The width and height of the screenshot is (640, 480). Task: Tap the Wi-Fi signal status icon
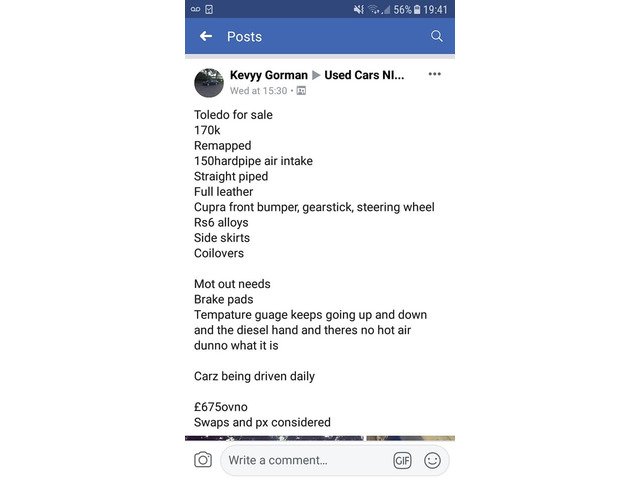coord(374,9)
